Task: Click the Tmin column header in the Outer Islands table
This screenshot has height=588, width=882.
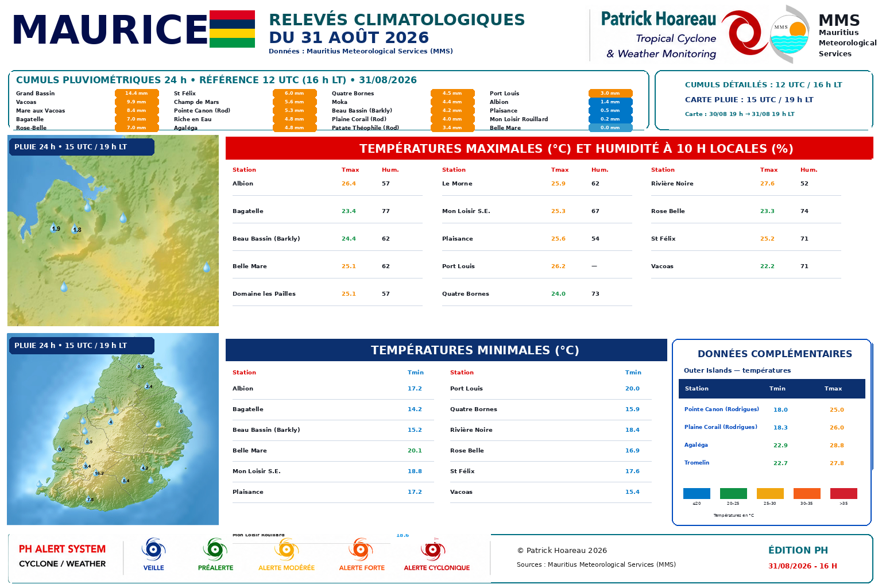Action: (x=777, y=389)
